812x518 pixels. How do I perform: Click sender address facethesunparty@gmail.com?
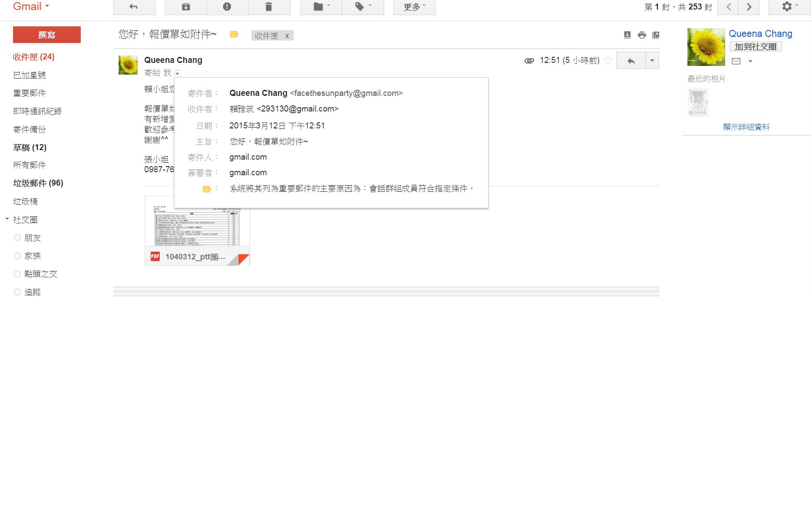[347, 93]
